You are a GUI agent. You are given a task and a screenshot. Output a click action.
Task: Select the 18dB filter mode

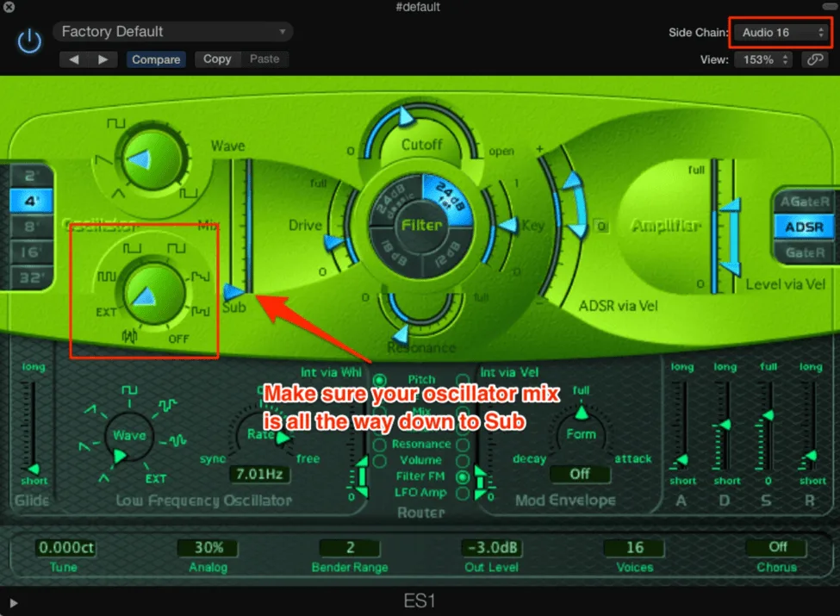coord(395,251)
